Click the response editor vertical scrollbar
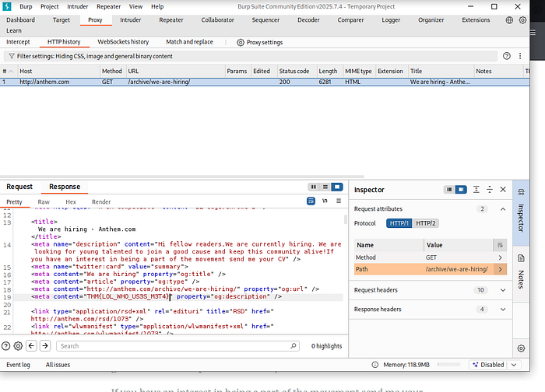Image resolution: width=545 pixels, height=392 pixels. 345,219
